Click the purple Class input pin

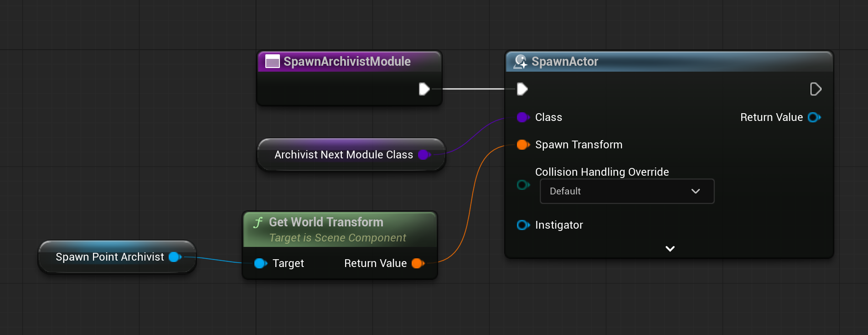point(523,117)
